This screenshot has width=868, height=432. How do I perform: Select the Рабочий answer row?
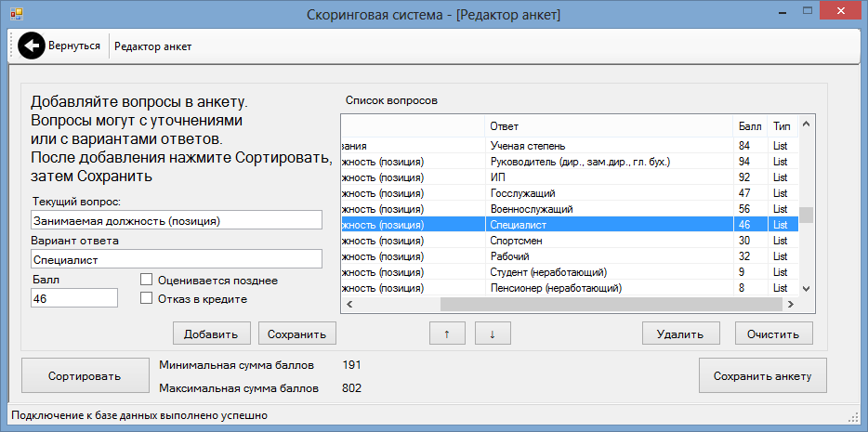[x=570, y=256]
